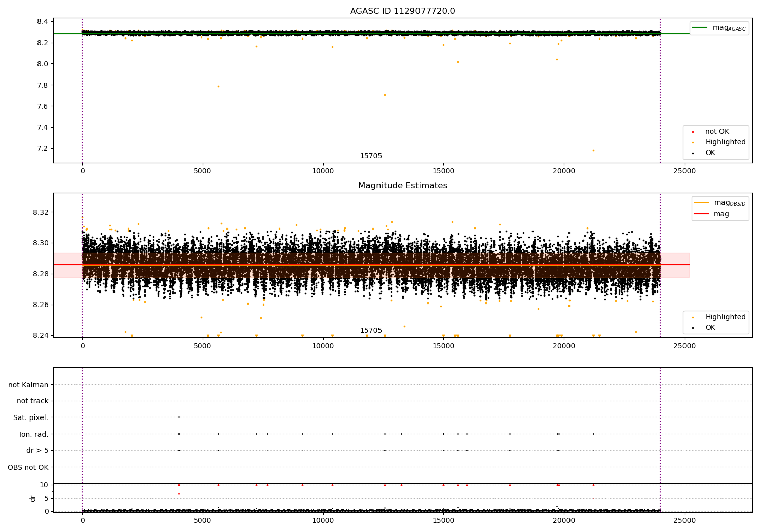Viewport: 760px width, 532px height.
Task: Click the 25000 x-tick under the top plot
Action: click(685, 171)
